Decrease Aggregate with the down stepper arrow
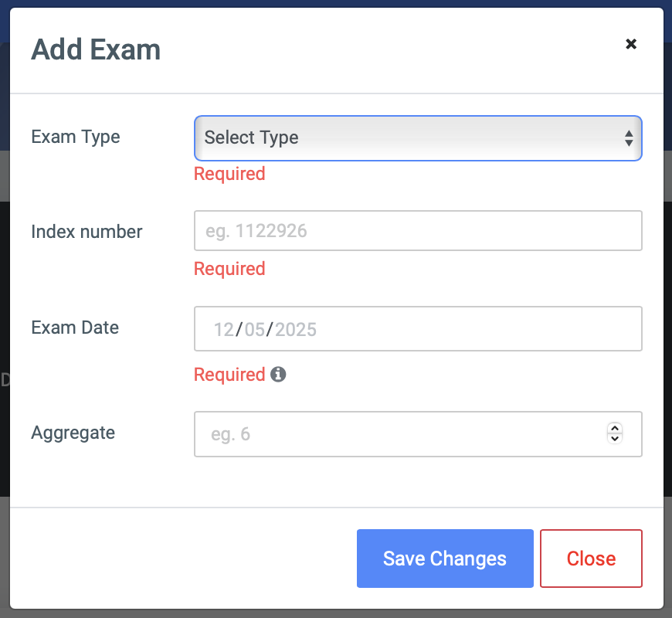 point(615,439)
